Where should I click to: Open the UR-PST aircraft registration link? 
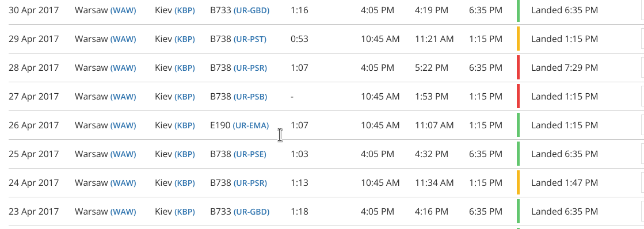click(x=250, y=39)
